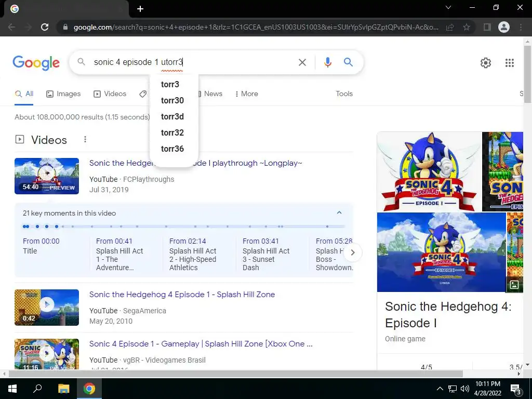The image size is (532, 399).
Task: Click the vertical page scrollbar
Action: 527,74
